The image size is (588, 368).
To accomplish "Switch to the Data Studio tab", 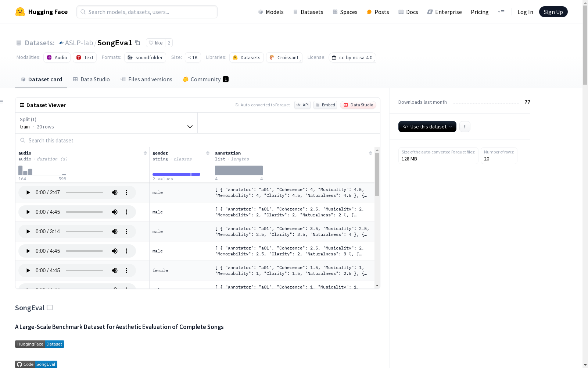I will click(91, 79).
